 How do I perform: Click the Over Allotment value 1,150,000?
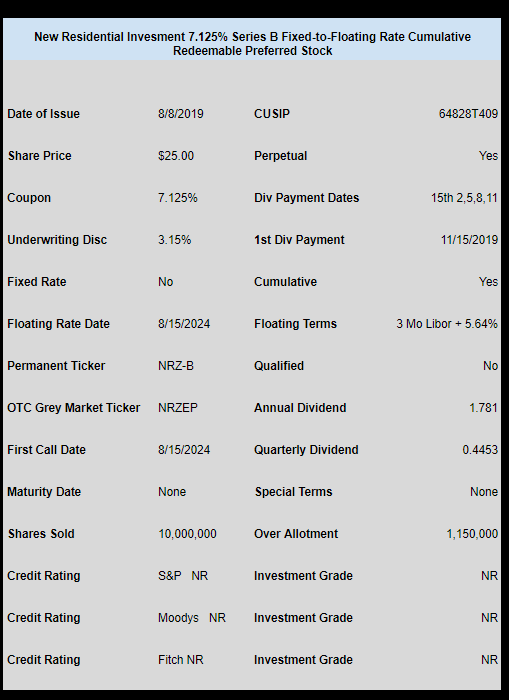pyautogui.click(x=472, y=533)
